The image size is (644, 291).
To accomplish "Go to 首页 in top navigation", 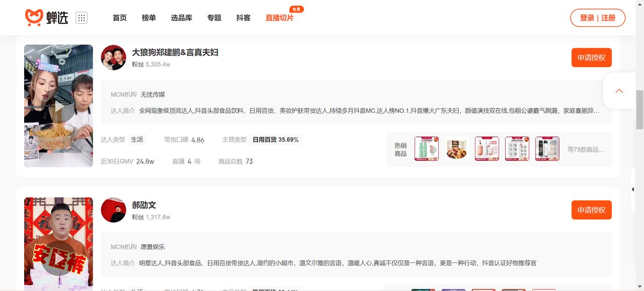I will pos(120,18).
